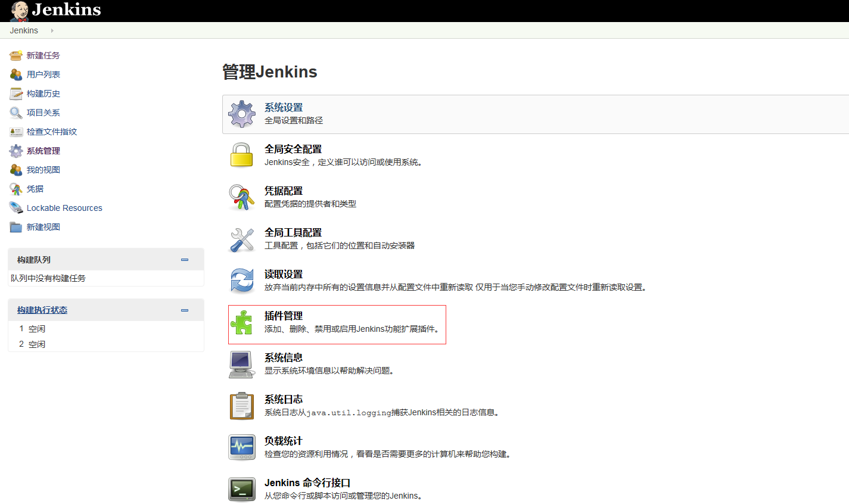
Task: Open the Jenkins 命令行接口 title link
Action: pyautogui.click(x=307, y=483)
